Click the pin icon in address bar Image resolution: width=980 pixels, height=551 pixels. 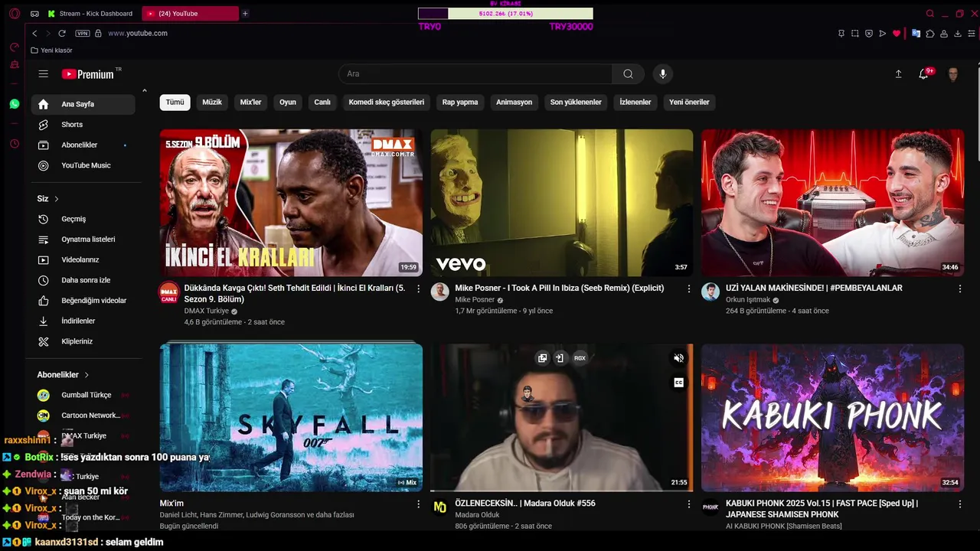pyautogui.click(x=841, y=33)
